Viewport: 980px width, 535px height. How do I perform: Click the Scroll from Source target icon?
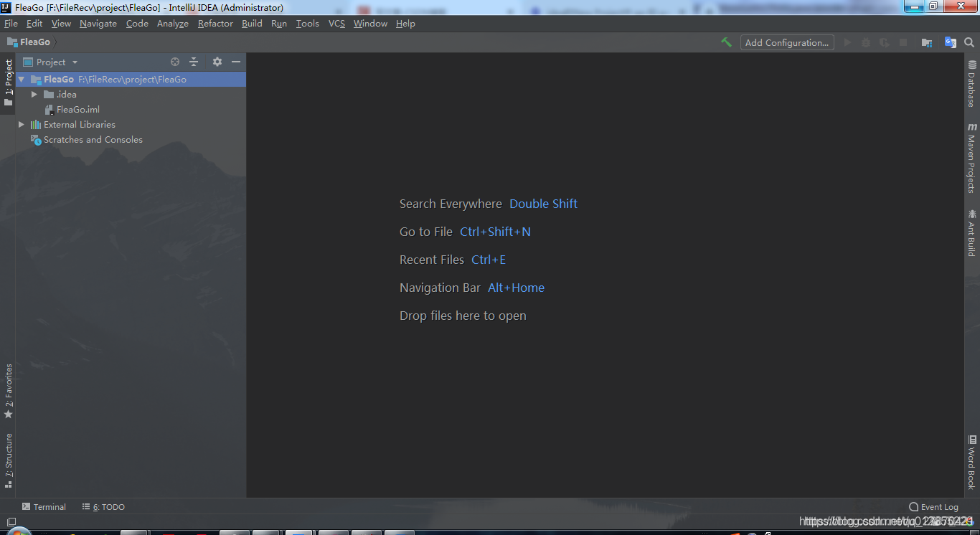[175, 62]
